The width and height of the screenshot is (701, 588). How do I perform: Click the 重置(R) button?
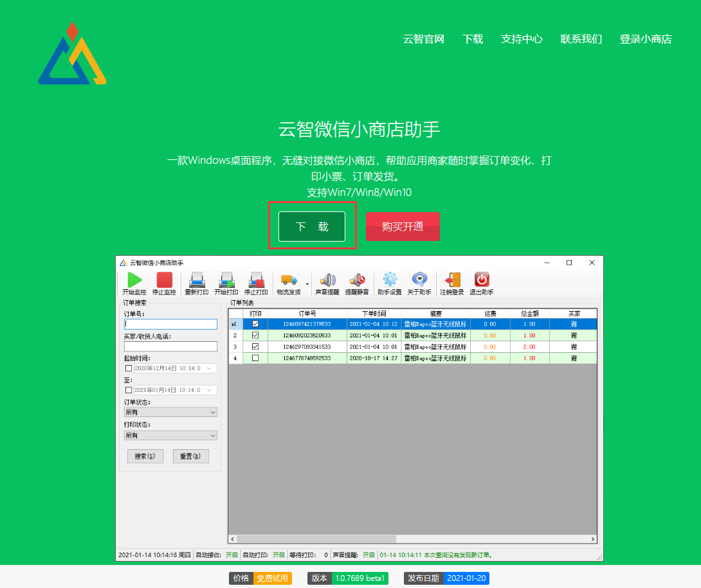(x=191, y=456)
